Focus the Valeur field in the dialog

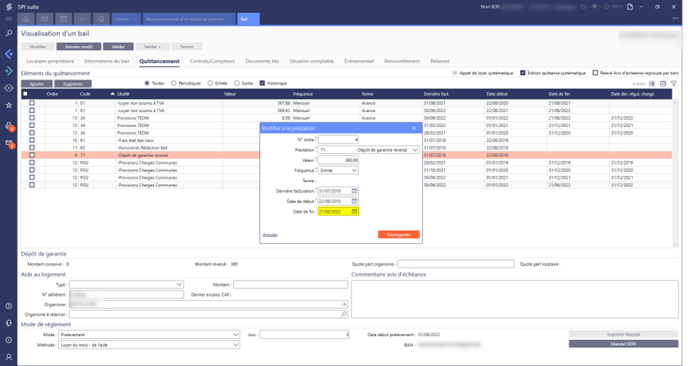tap(338, 160)
